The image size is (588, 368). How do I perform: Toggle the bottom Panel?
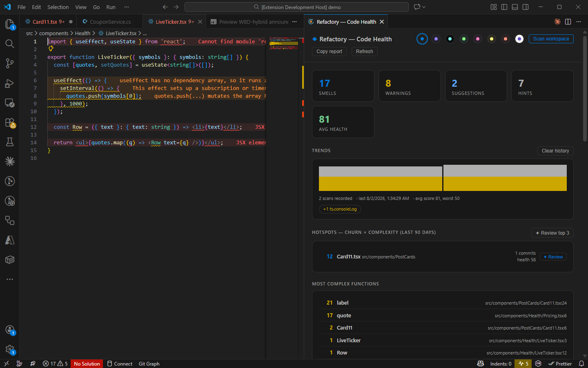pos(515,7)
